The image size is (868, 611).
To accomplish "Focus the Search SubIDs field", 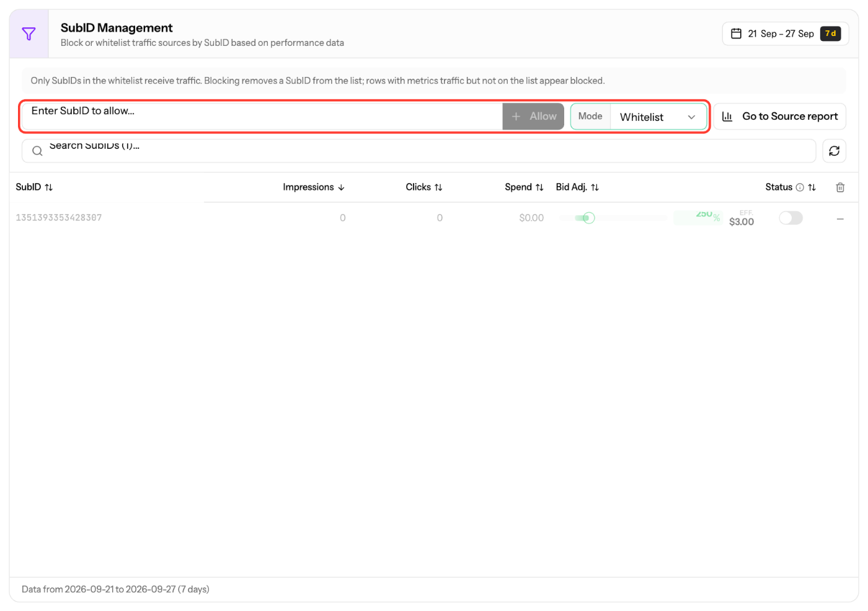I will pyautogui.click(x=418, y=151).
